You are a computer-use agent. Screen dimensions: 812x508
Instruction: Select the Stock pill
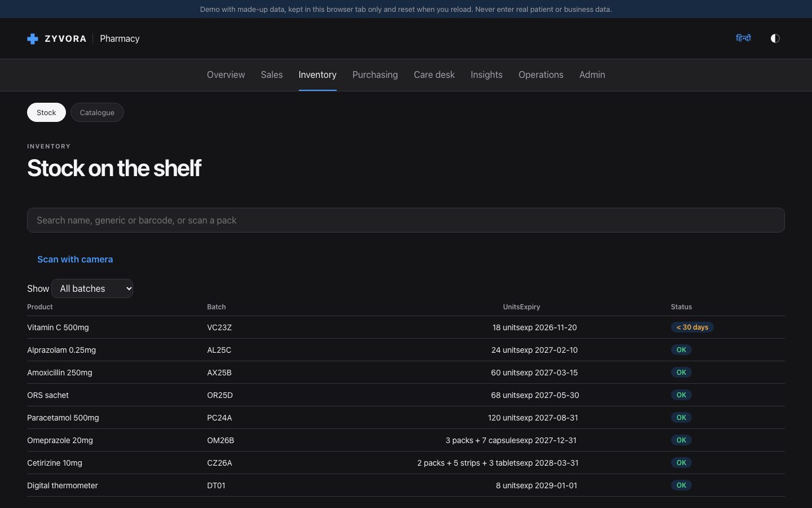tap(46, 112)
